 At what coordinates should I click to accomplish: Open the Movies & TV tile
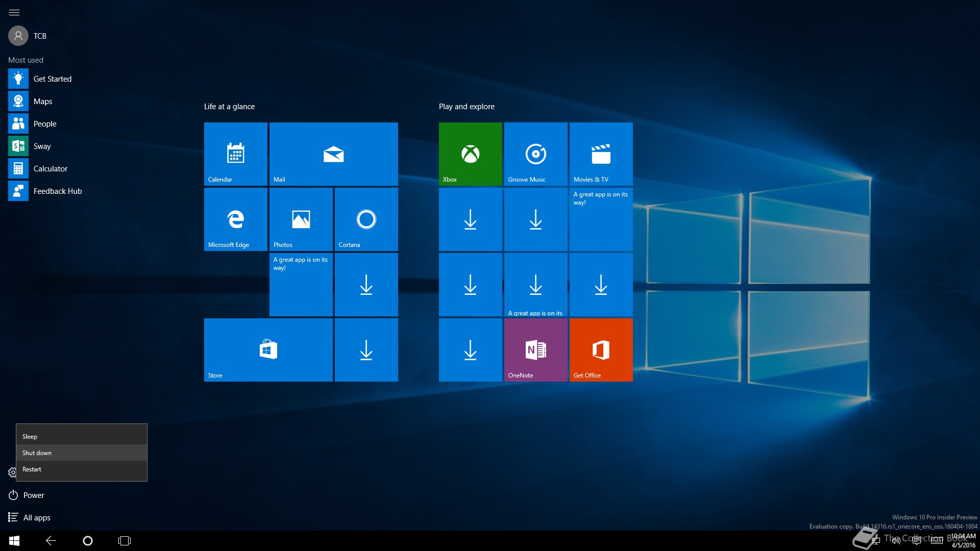(601, 154)
